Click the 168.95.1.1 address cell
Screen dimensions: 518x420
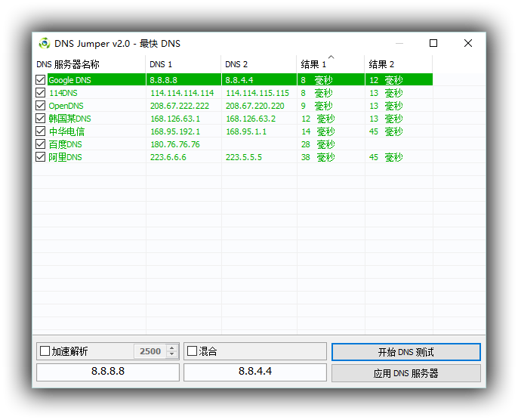pos(246,131)
